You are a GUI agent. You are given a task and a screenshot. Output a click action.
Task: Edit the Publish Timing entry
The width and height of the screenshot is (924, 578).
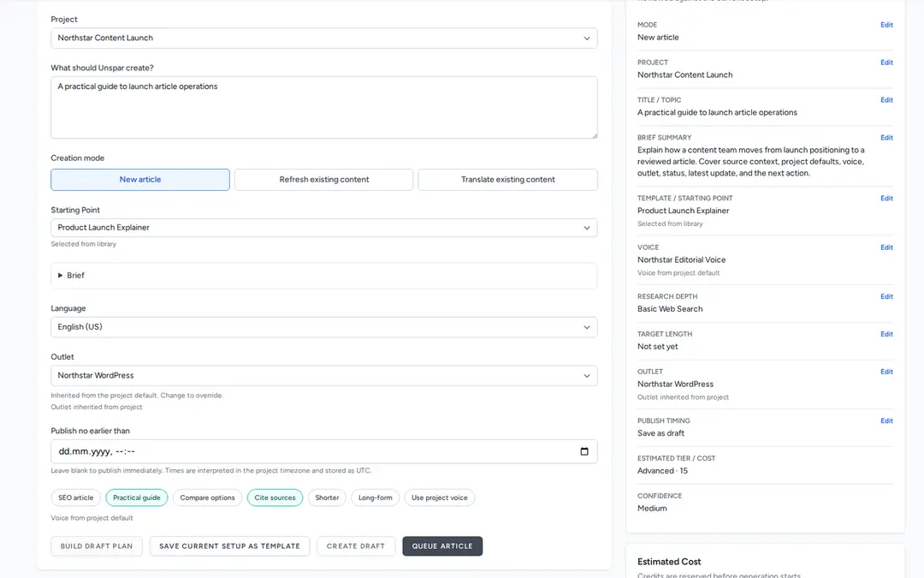coord(886,420)
